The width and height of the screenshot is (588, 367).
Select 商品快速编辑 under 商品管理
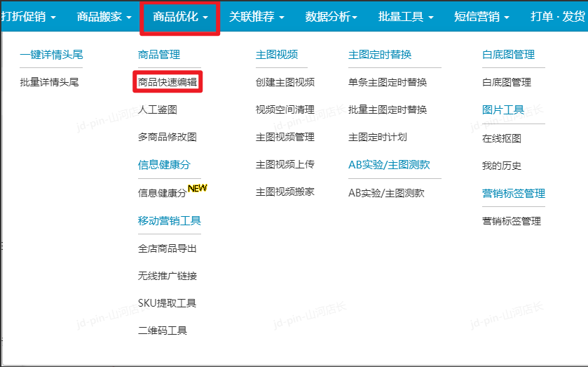167,82
